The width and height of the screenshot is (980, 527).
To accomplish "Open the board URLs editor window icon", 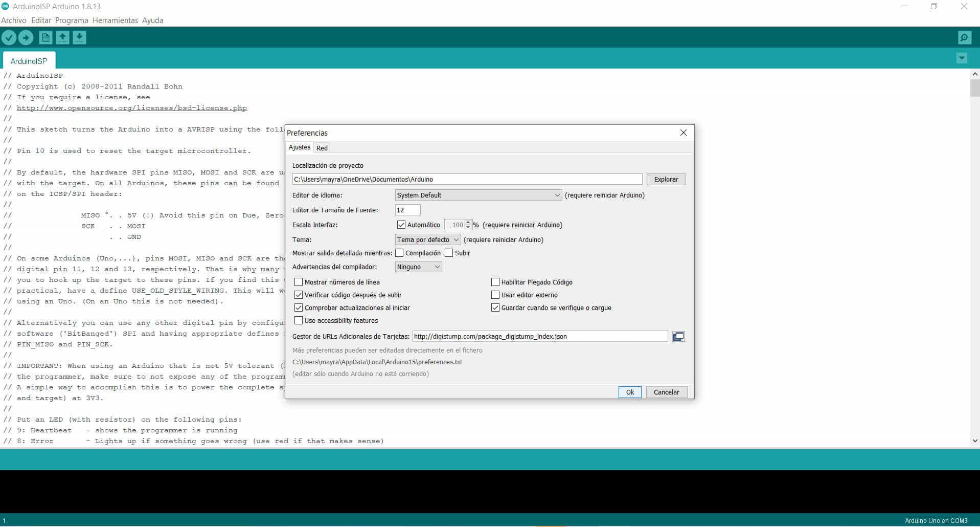I will pos(678,336).
